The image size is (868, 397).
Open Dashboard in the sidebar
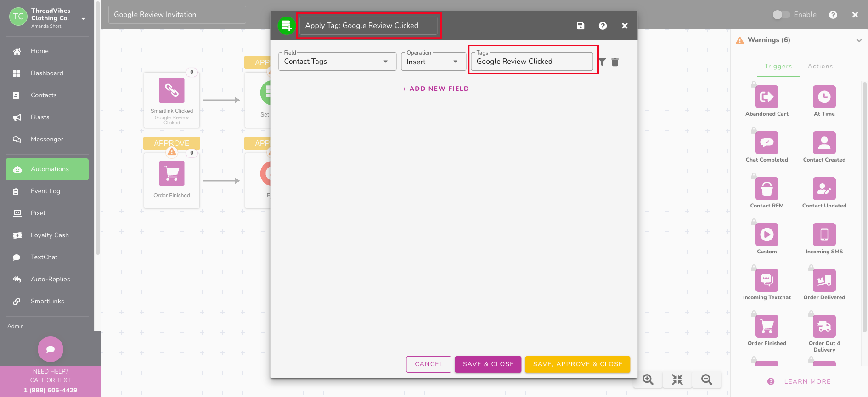[47, 73]
